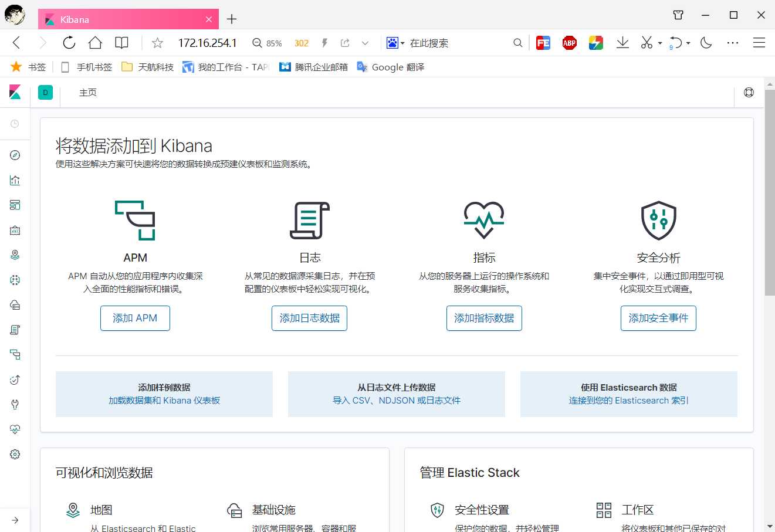Open Canvas icon in Kibana sidebar
The image size is (775, 532).
(x=15, y=230)
